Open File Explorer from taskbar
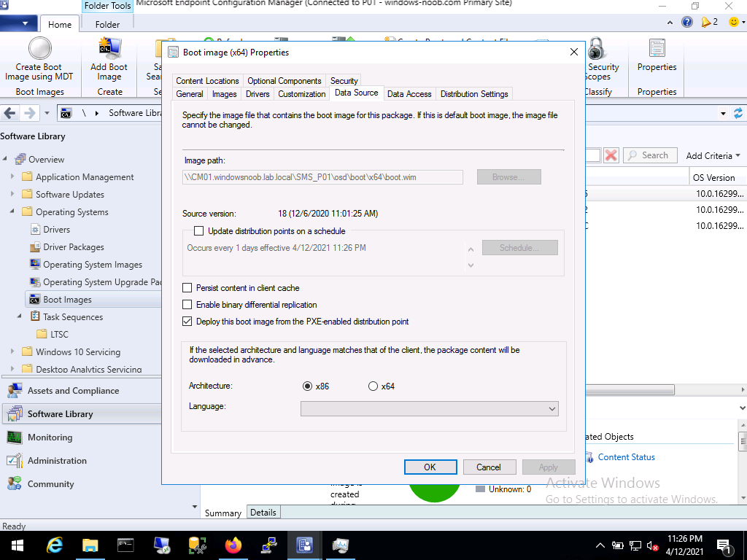Viewport: 747px width, 560px height. point(90,545)
